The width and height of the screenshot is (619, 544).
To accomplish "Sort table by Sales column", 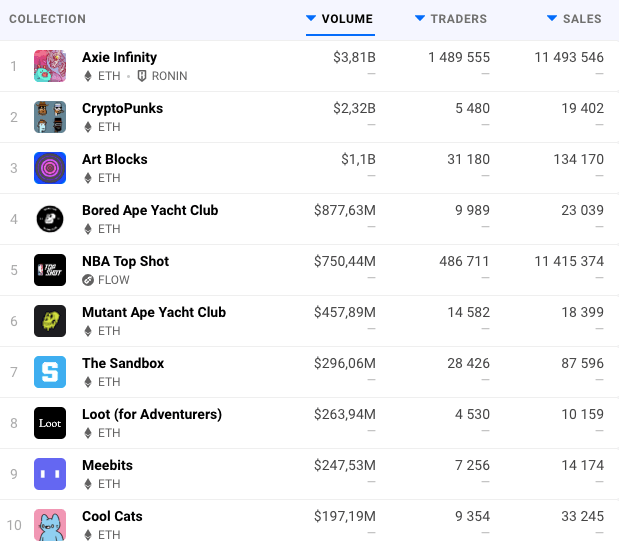I will [x=574, y=19].
